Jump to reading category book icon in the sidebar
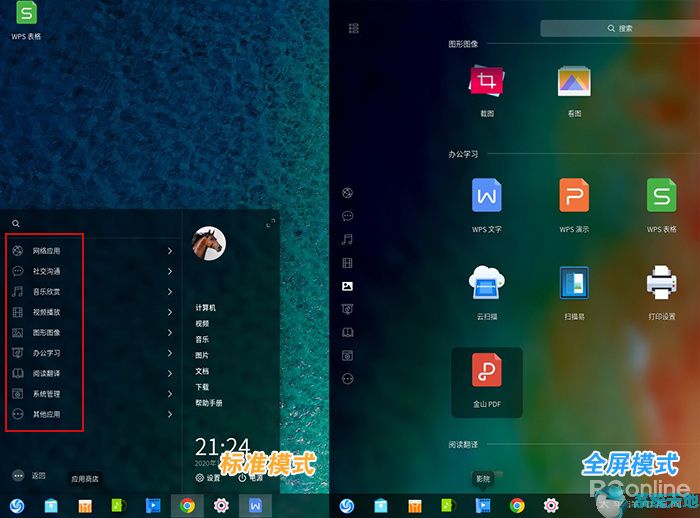Viewport: 700px width, 518px height. 347,332
